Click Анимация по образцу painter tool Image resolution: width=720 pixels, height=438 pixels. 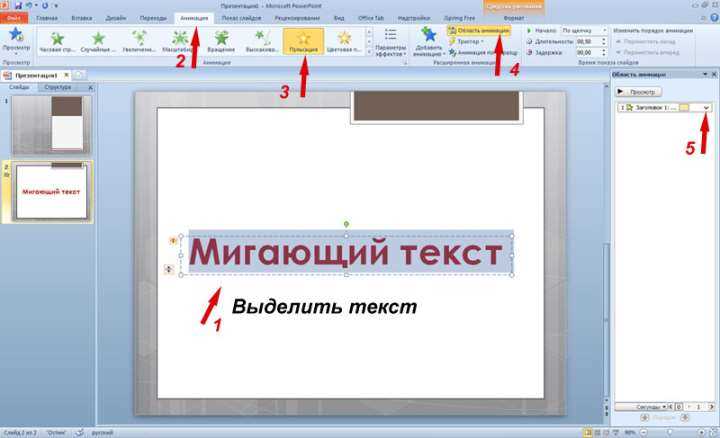[483, 52]
